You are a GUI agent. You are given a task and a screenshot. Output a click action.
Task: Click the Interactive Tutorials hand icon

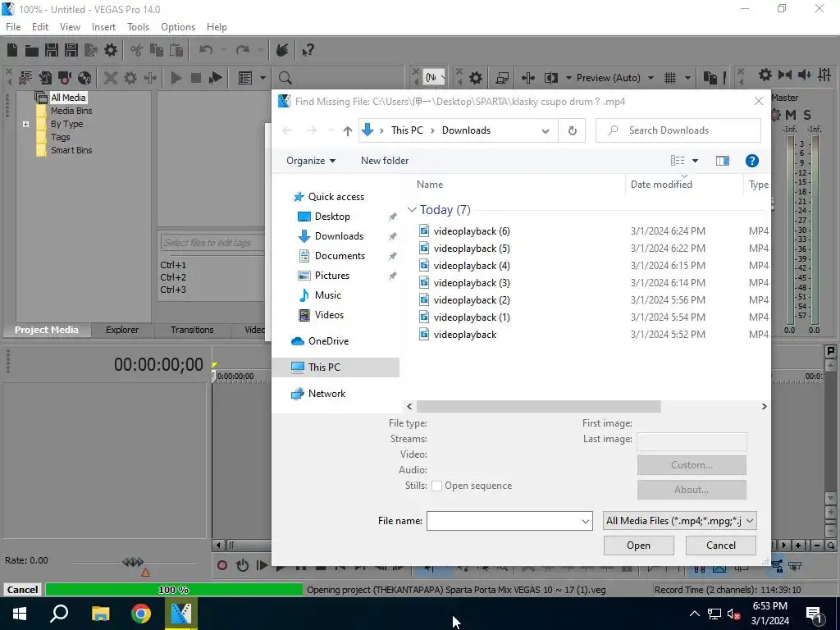click(282, 50)
